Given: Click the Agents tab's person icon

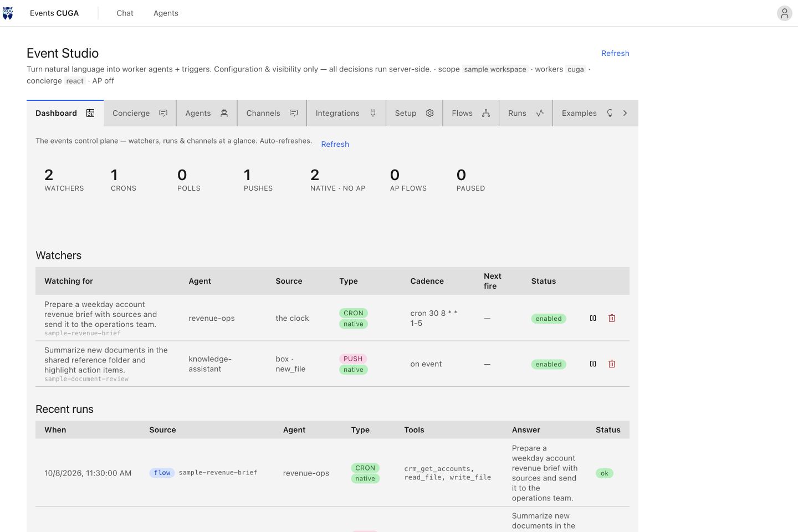Looking at the screenshot, I should tap(224, 113).
